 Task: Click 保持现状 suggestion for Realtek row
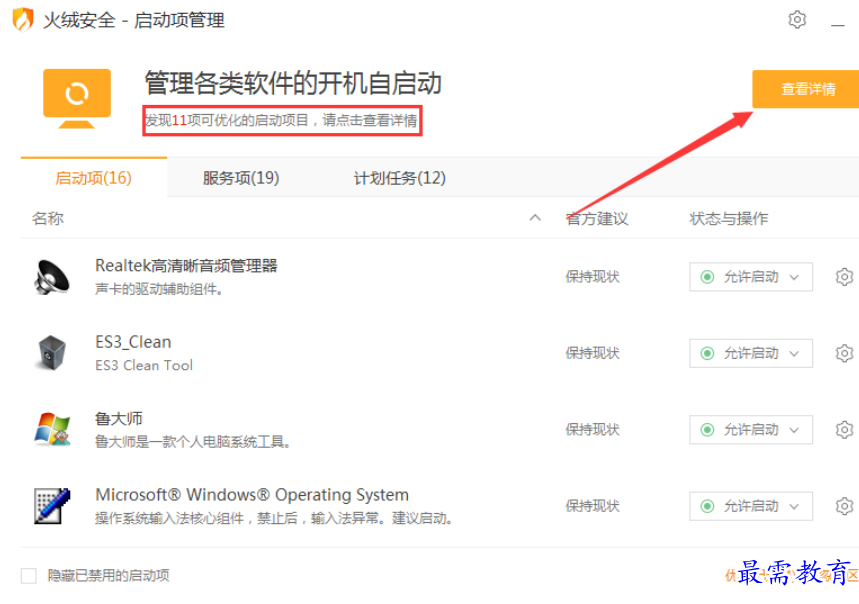[x=593, y=277]
